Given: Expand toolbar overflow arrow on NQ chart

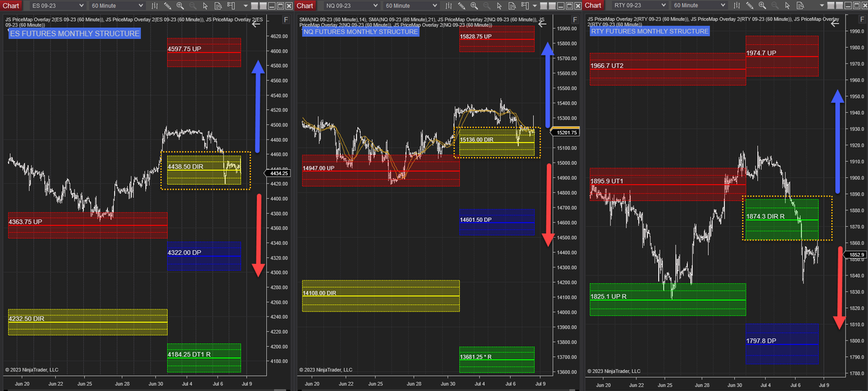Looking at the screenshot, I should tap(535, 6).
